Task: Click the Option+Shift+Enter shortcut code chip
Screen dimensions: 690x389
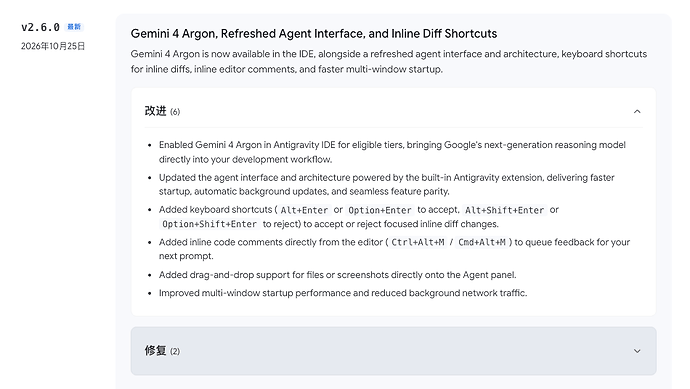Action: click(209, 224)
